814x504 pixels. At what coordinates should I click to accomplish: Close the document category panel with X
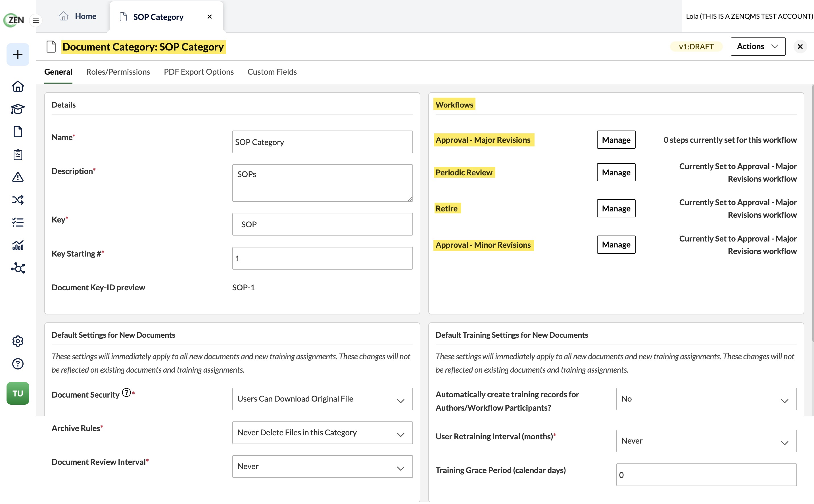pyautogui.click(x=800, y=47)
